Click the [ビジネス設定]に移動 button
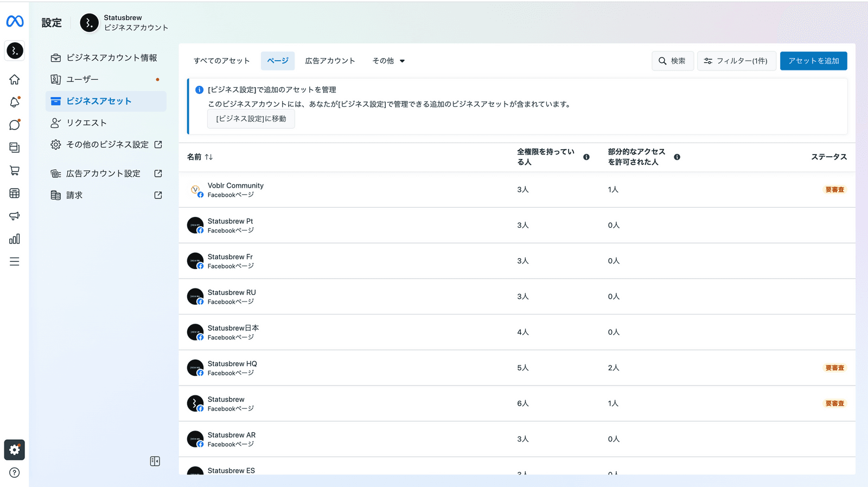Image resolution: width=868 pixels, height=487 pixels. [x=251, y=119]
